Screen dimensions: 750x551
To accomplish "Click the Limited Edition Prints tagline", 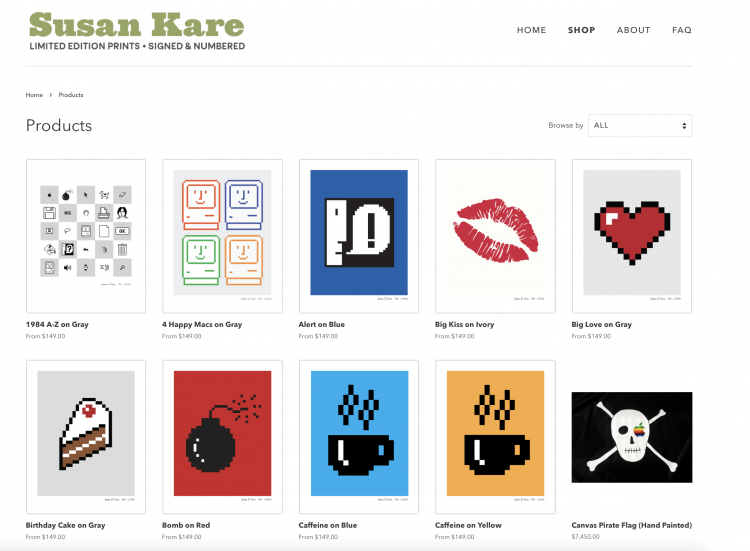I will pos(137,46).
